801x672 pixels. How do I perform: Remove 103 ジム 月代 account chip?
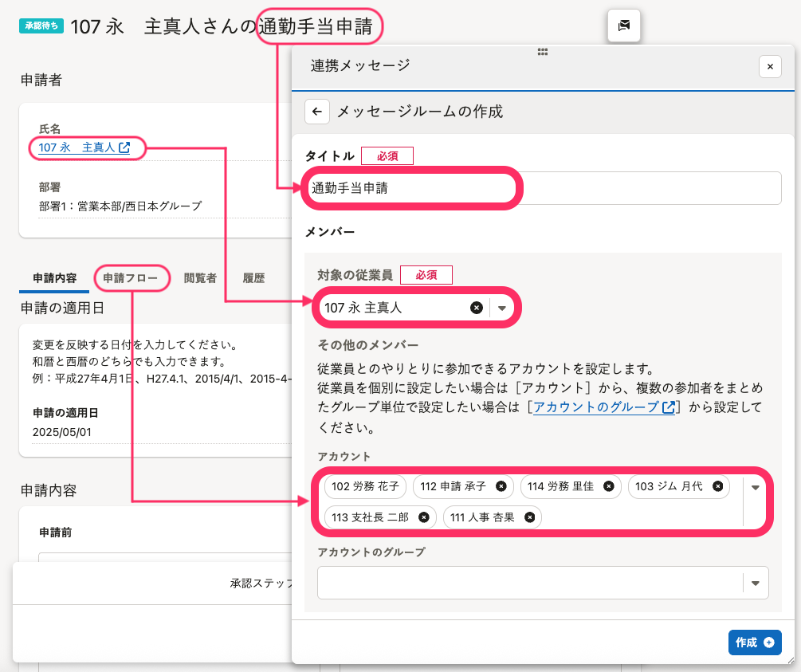coord(717,486)
